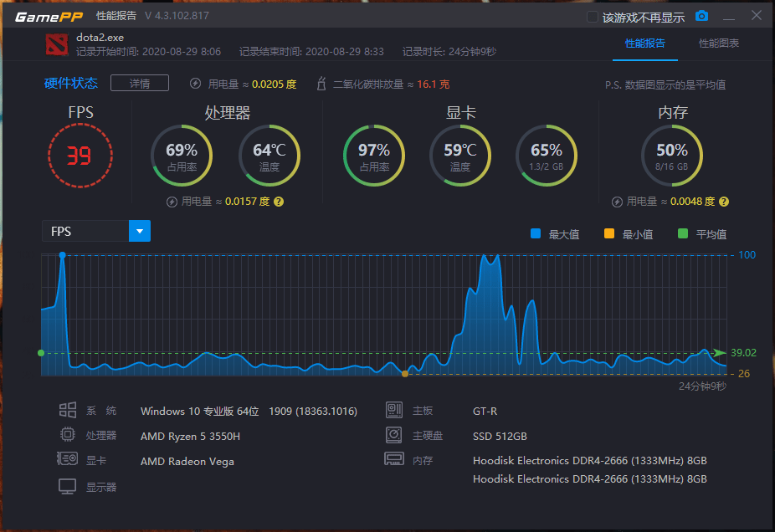Open the FPS chart type dropdown arrow

coord(140,231)
